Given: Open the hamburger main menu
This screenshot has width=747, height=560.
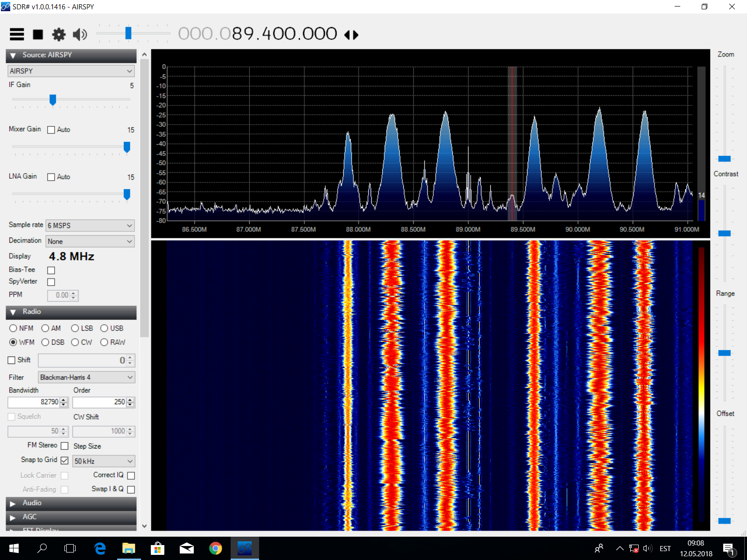Looking at the screenshot, I should [17, 35].
